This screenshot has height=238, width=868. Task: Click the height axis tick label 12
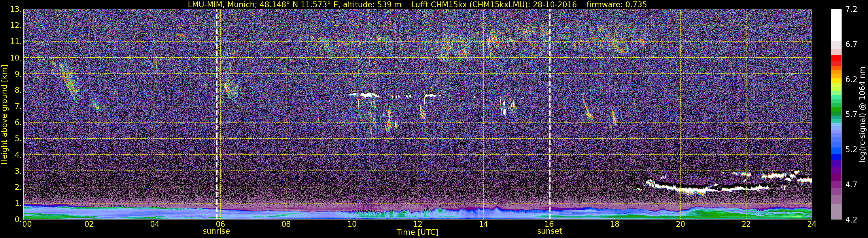[16, 26]
